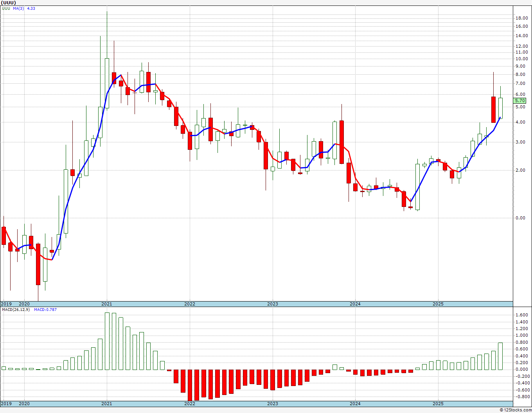Select the 1.000 MACD axis label
The height and width of the screenshot is (413, 532).
(522, 336)
